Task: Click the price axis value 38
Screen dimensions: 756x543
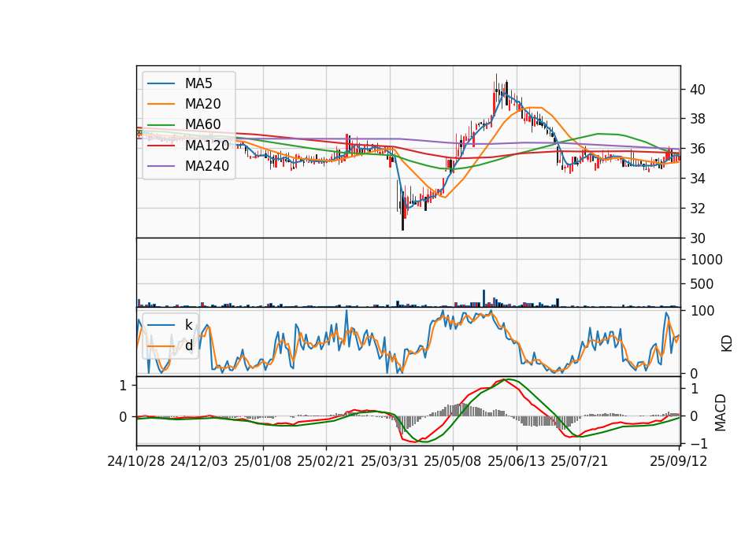Action: [x=698, y=119]
